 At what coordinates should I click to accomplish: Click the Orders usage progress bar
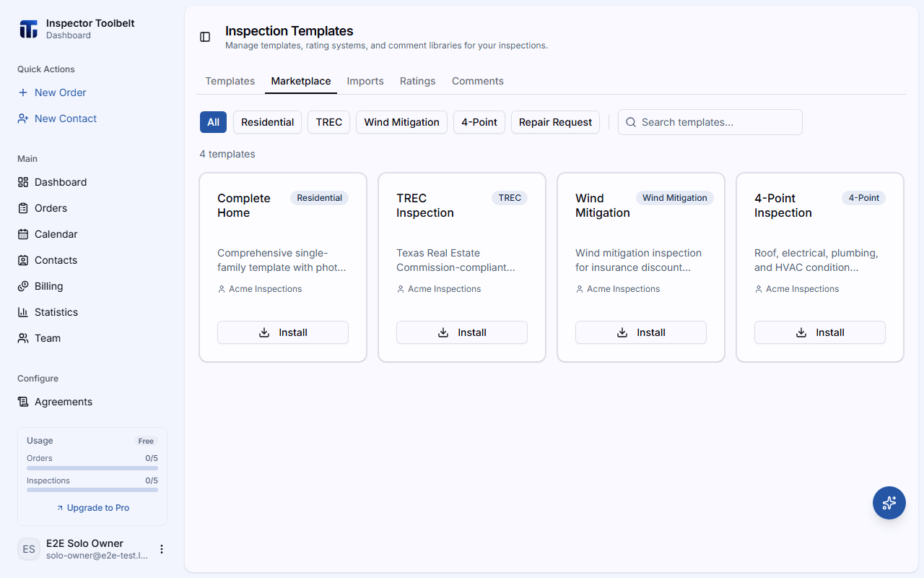[x=92, y=468]
